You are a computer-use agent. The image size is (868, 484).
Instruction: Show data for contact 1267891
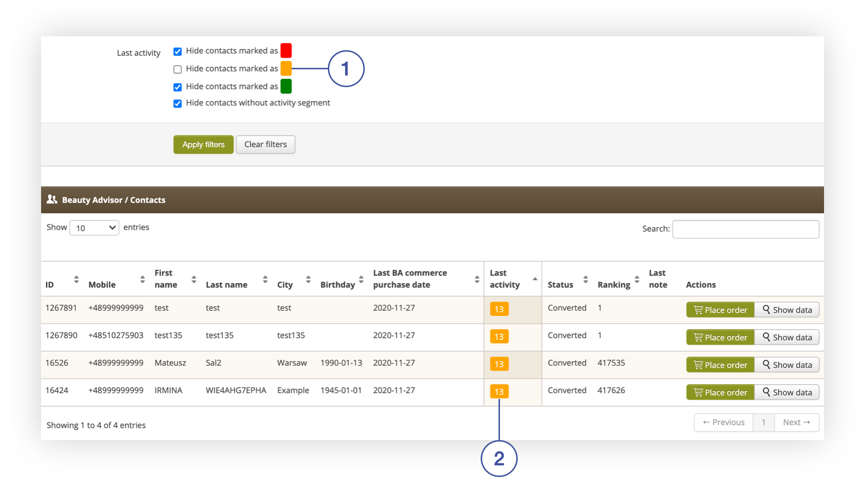pos(787,310)
